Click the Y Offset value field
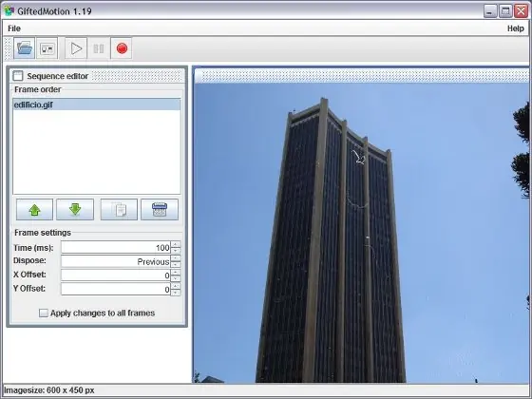532x399 pixels. pos(116,289)
